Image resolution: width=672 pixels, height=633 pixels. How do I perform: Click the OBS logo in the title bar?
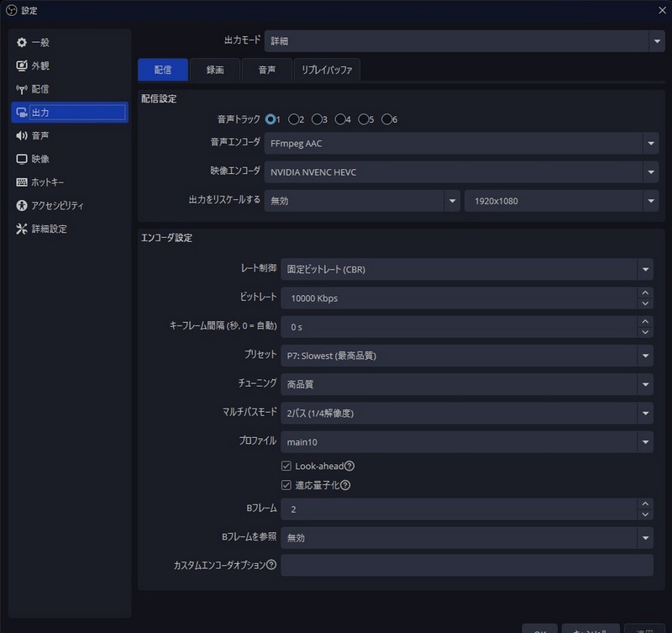(12, 10)
